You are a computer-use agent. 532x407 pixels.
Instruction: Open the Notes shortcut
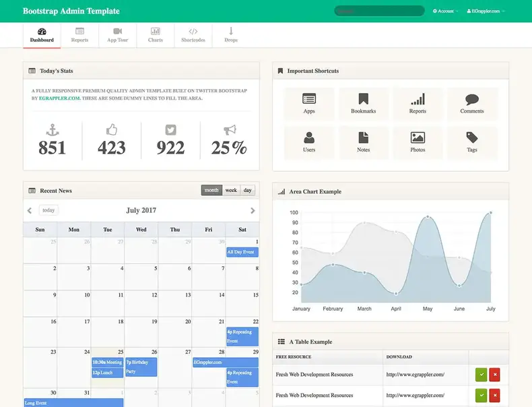[364, 142]
